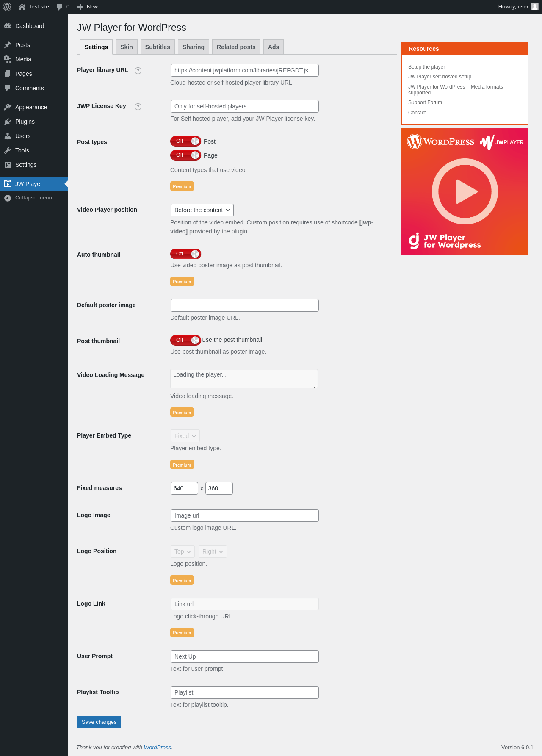The image size is (542, 756).
Task: Open the Logo Position Top dropdown
Action: [183, 551]
